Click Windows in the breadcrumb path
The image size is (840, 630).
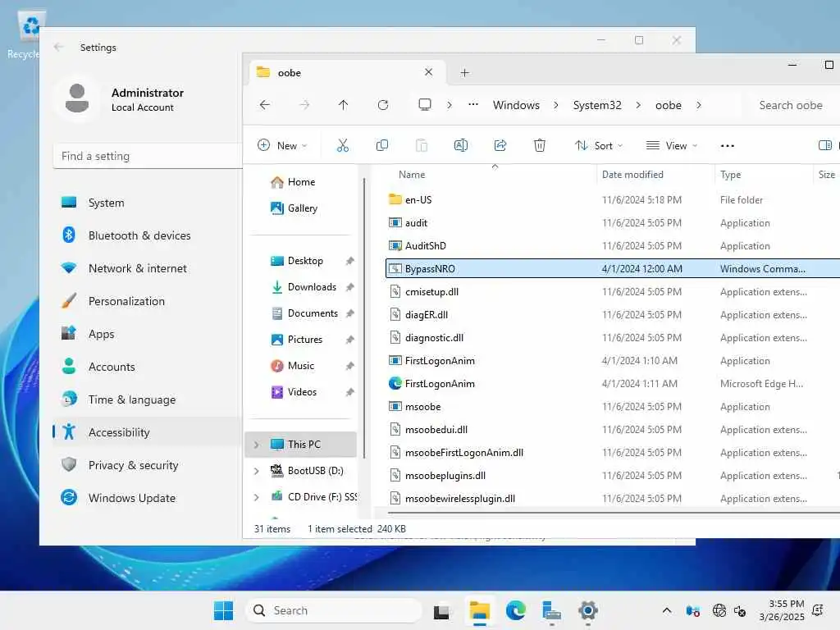tap(516, 105)
